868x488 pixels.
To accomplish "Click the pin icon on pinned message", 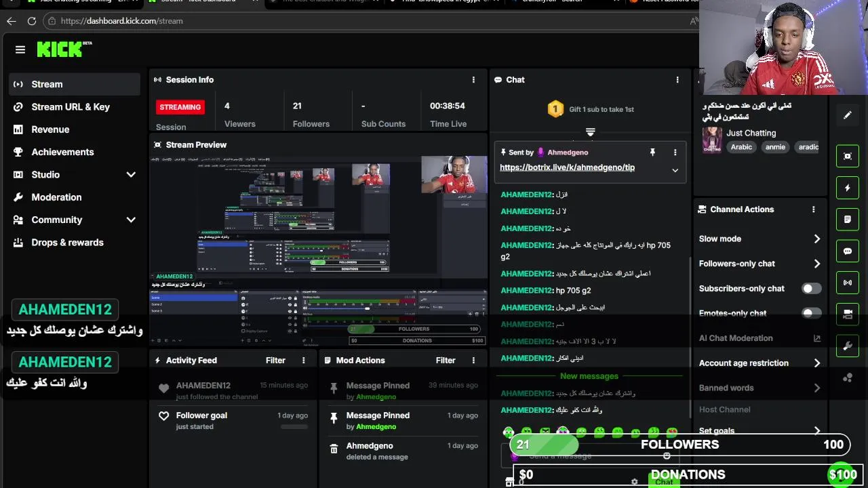I will point(652,152).
